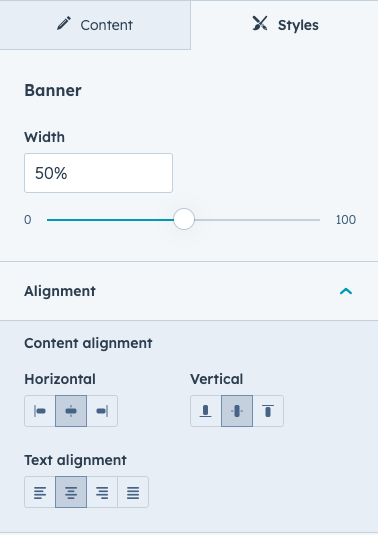Switch to the Content tab
The image size is (378, 535).
click(x=95, y=25)
